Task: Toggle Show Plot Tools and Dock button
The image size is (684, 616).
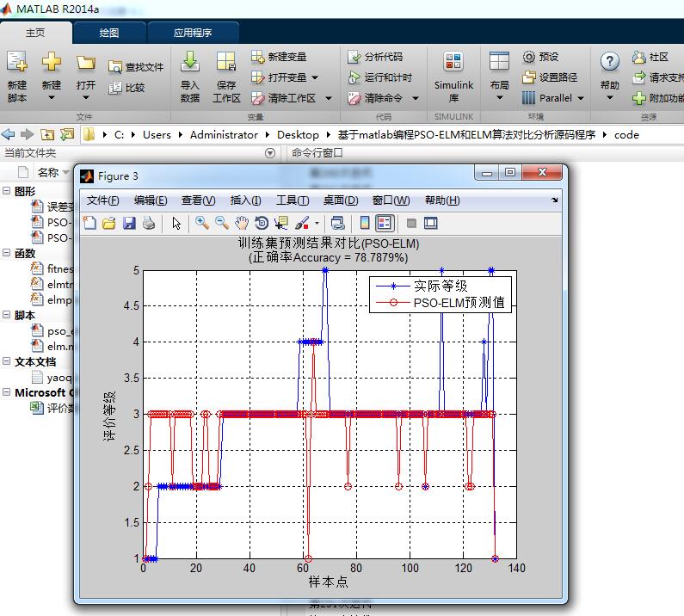Action: (430, 223)
